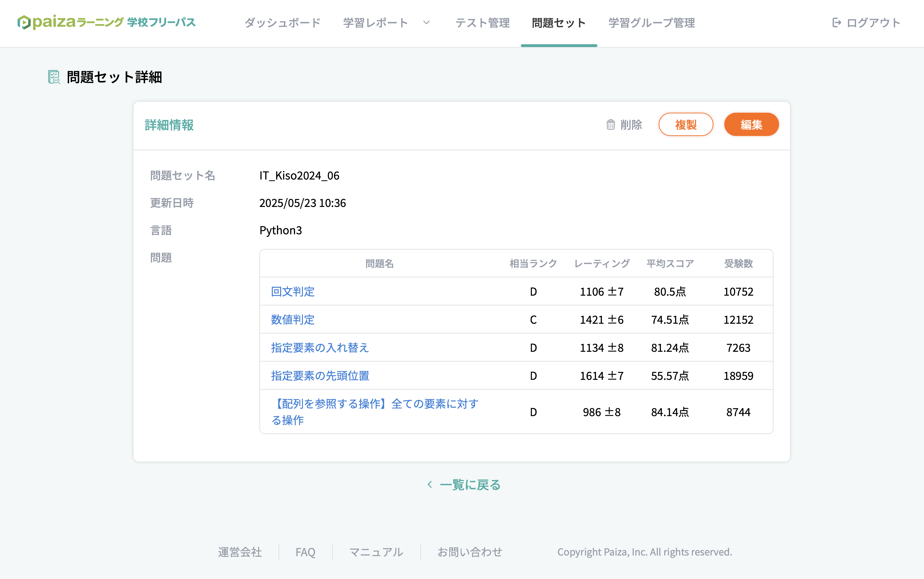Open the 数値判定 problem link
This screenshot has width=924, height=579.
point(292,319)
